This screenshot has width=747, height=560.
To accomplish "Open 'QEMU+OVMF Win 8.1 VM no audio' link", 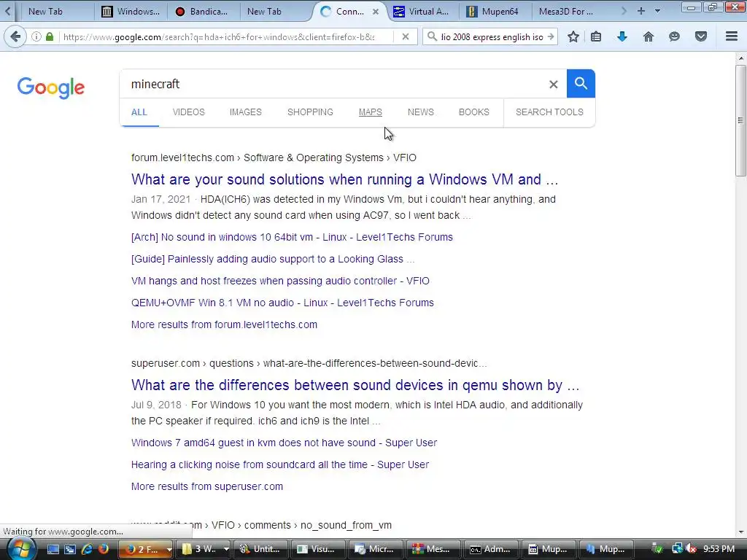I will (x=282, y=303).
